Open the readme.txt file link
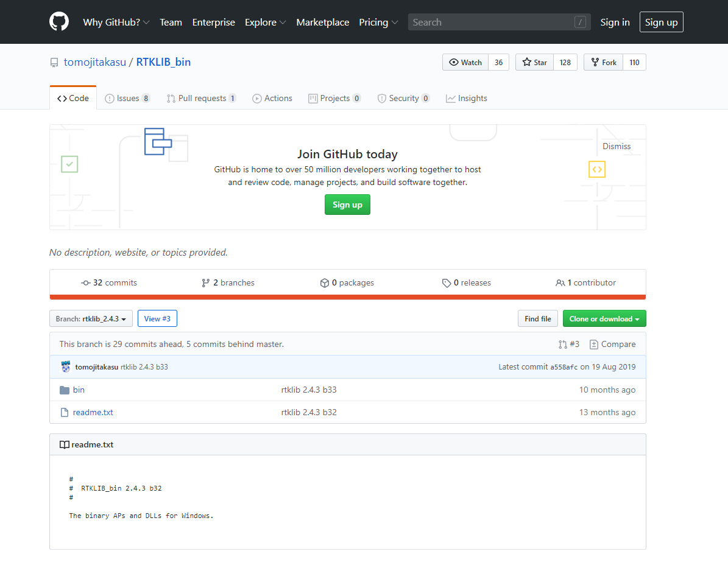 pyautogui.click(x=93, y=412)
